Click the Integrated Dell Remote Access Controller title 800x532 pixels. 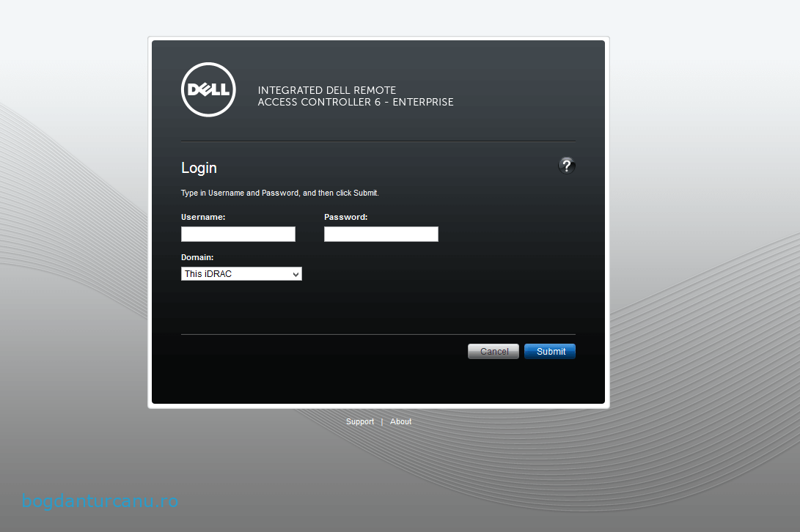356,96
